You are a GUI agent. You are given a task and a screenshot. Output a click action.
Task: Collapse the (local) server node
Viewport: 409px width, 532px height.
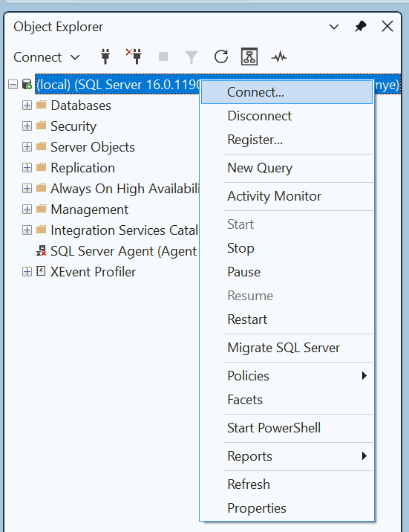(x=13, y=85)
